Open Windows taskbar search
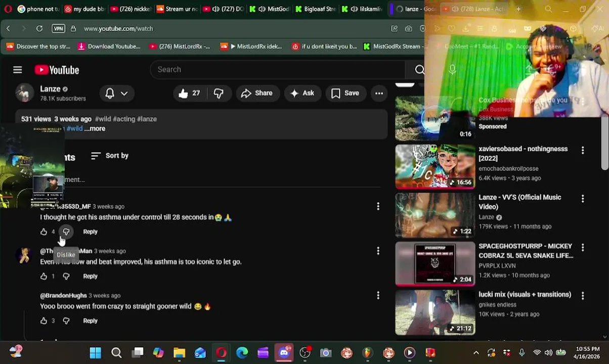Viewport: 609px width, 364px height. 116,353
